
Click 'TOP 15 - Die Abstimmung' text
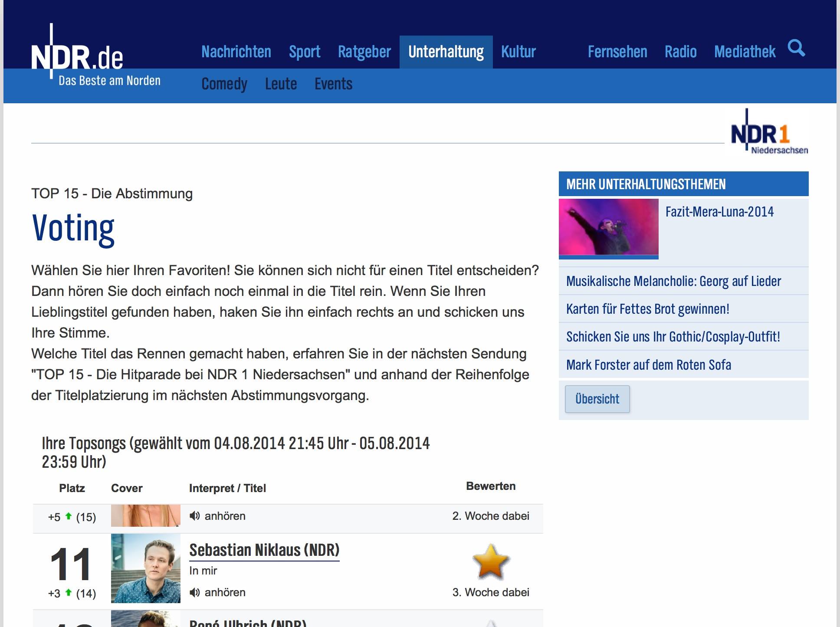(x=112, y=194)
